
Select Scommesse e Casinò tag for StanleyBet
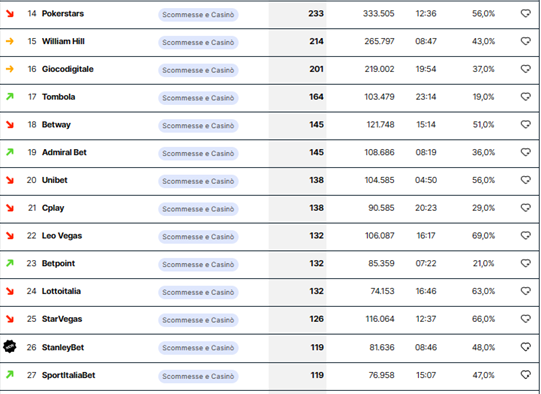point(198,348)
